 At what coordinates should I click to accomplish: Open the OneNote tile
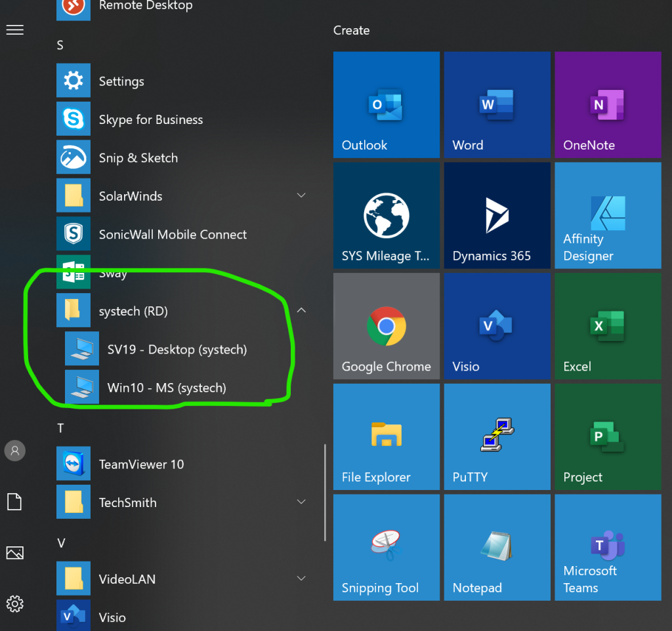tap(608, 104)
